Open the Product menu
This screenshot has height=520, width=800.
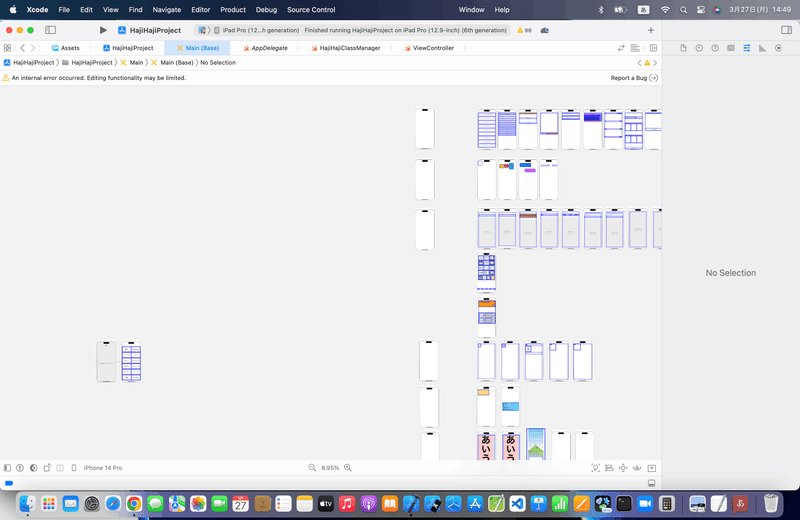(233, 10)
